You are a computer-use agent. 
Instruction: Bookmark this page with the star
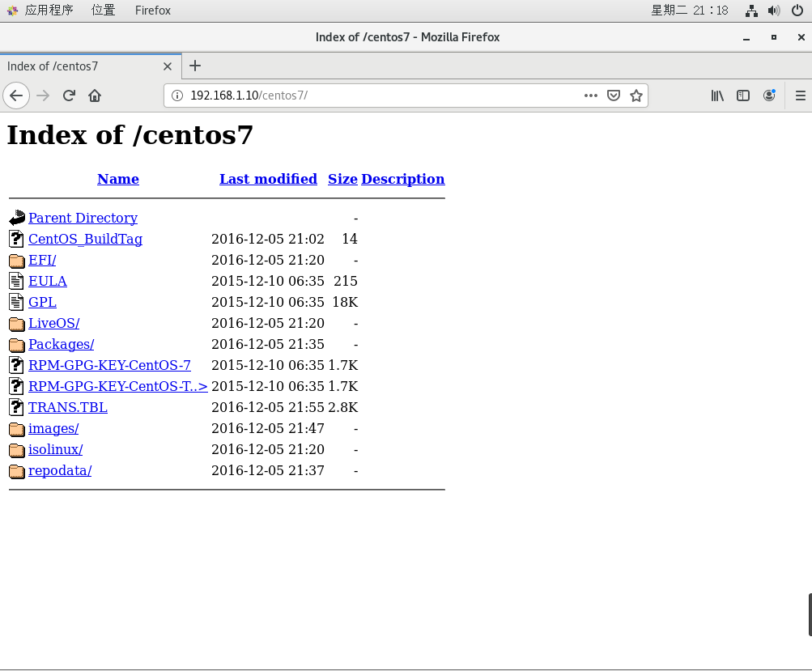click(636, 96)
